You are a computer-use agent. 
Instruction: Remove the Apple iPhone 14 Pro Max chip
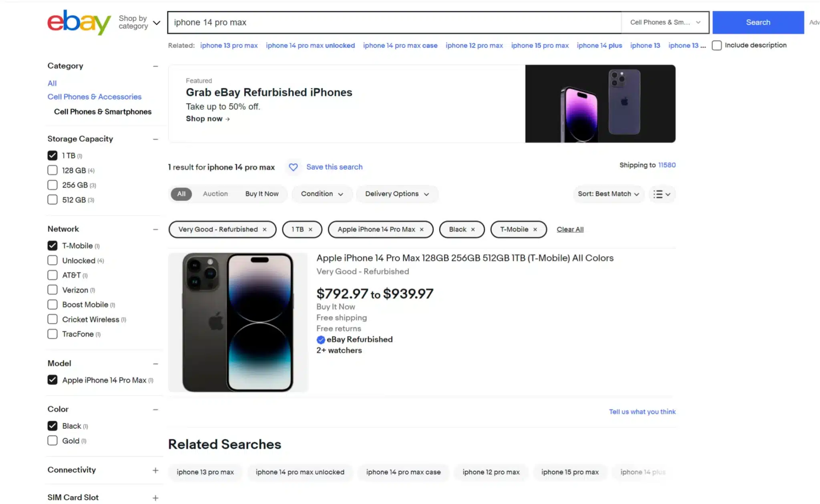tap(422, 229)
